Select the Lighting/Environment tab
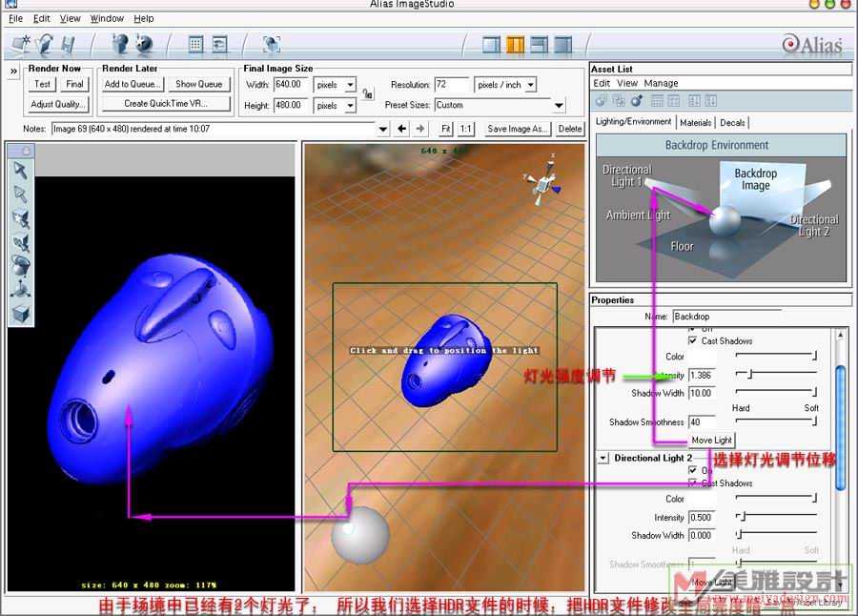Screen dimensions: 858x616 (x=633, y=121)
